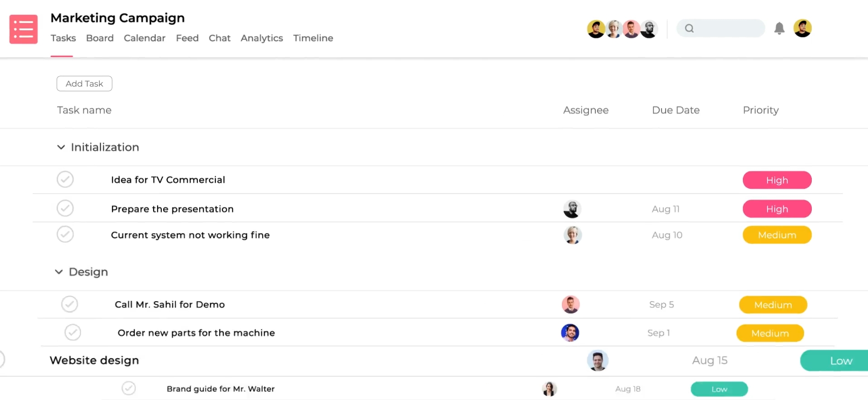Click assignee avatar for Brand guide task
The image size is (868, 400).
tap(550, 389)
